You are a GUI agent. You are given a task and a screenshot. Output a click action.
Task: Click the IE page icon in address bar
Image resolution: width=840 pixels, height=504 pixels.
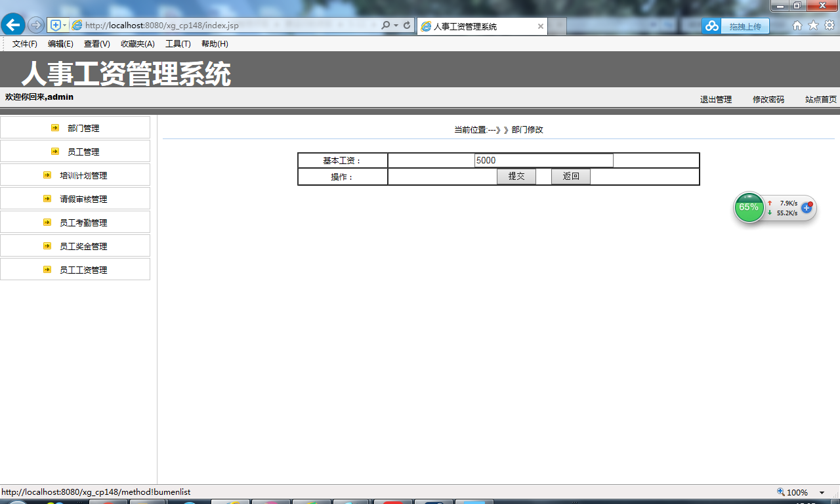point(77,25)
